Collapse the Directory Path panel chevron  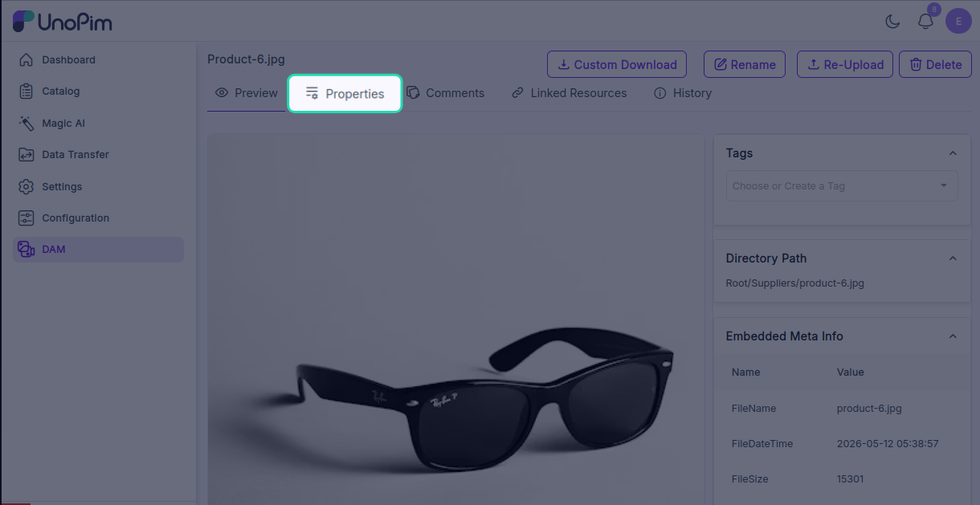point(953,259)
